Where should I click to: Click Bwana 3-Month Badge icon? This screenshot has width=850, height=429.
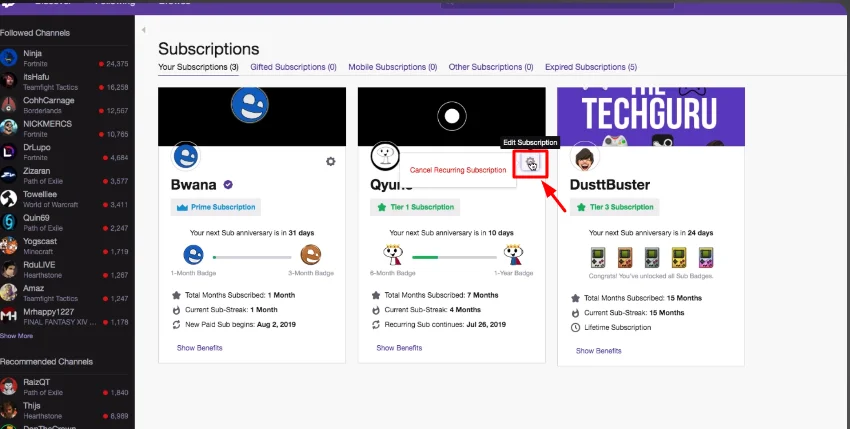(311, 254)
